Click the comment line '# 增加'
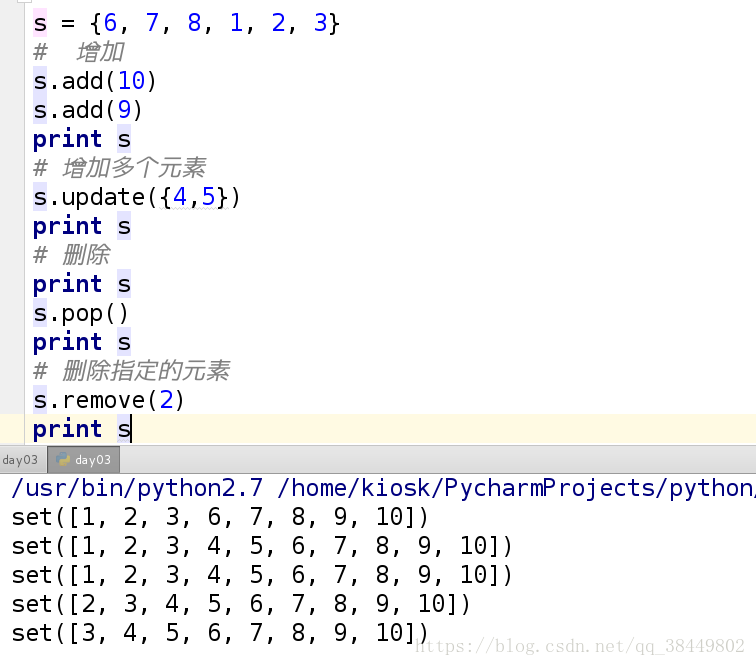Image resolution: width=756 pixels, height=666 pixels. 79,52
